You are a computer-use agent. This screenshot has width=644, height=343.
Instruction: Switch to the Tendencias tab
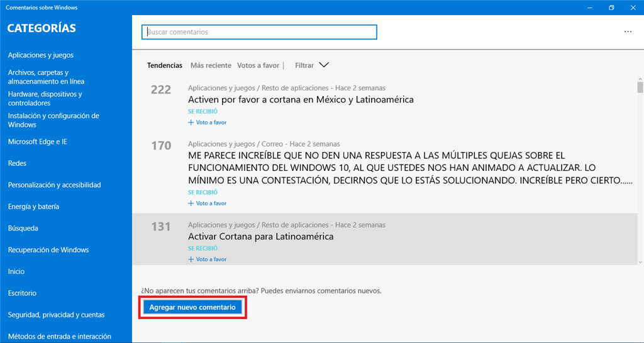tap(165, 65)
